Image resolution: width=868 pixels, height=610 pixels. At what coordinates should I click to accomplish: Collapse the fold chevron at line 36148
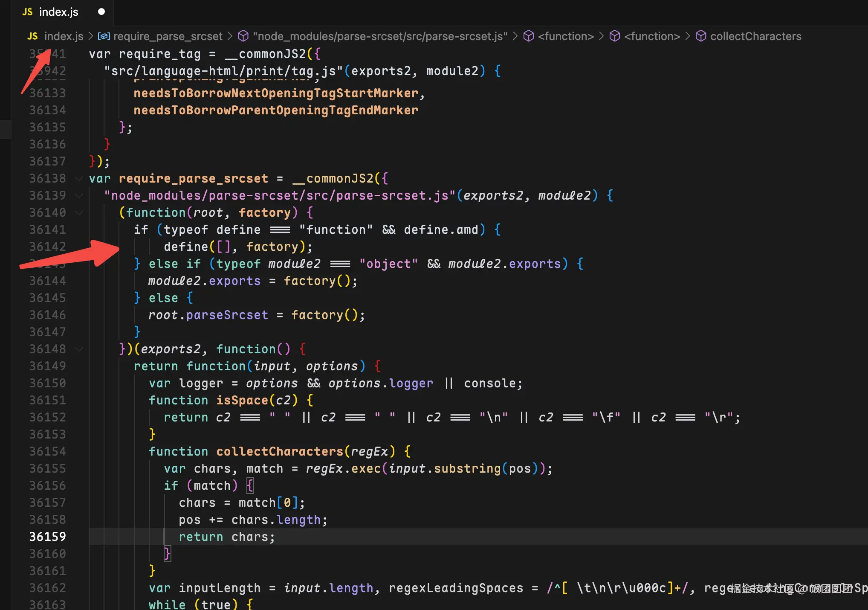pyautogui.click(x=79, y=349)
